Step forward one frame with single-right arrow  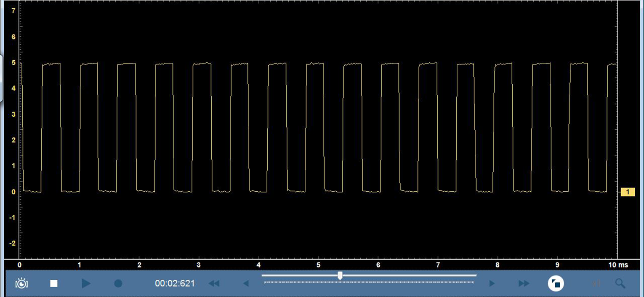click(492, 284)
